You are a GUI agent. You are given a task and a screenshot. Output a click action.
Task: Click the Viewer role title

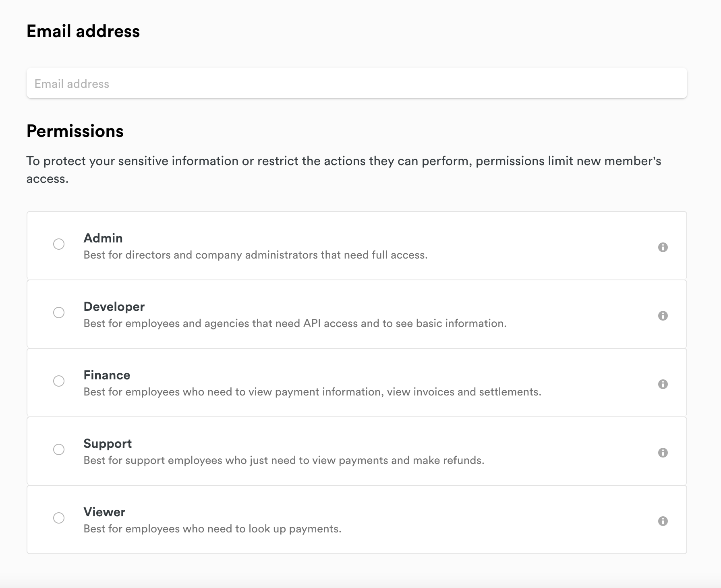(104, 512)
